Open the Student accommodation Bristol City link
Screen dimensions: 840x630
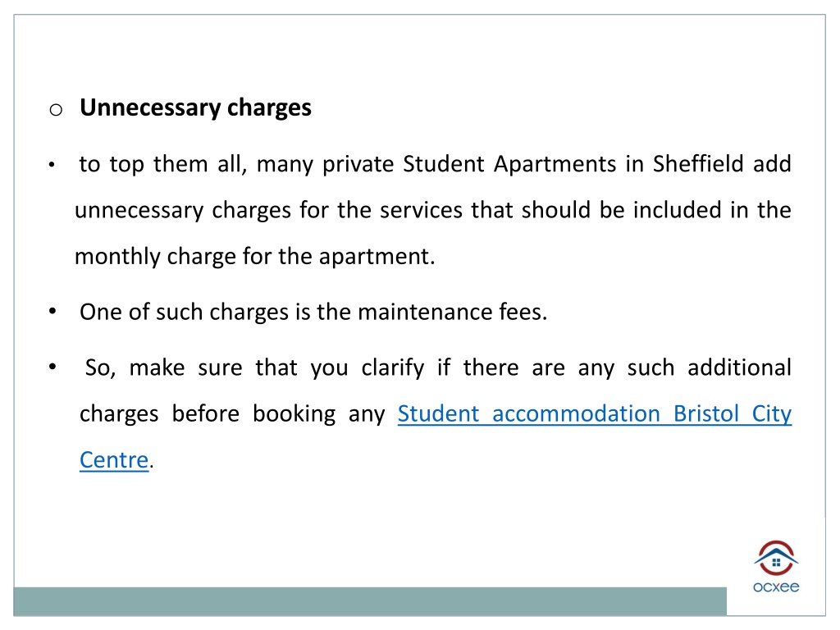pyautogui.click(x=594, y=414)
